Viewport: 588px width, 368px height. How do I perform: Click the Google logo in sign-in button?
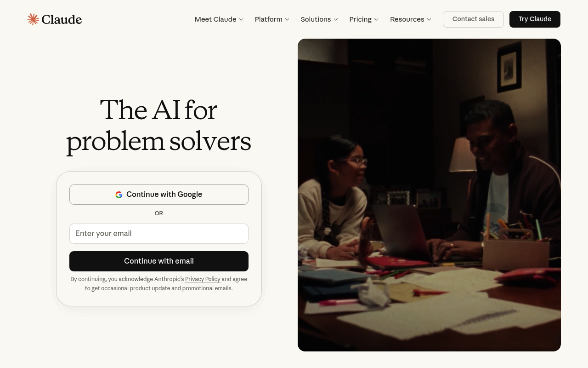point(119,195)
